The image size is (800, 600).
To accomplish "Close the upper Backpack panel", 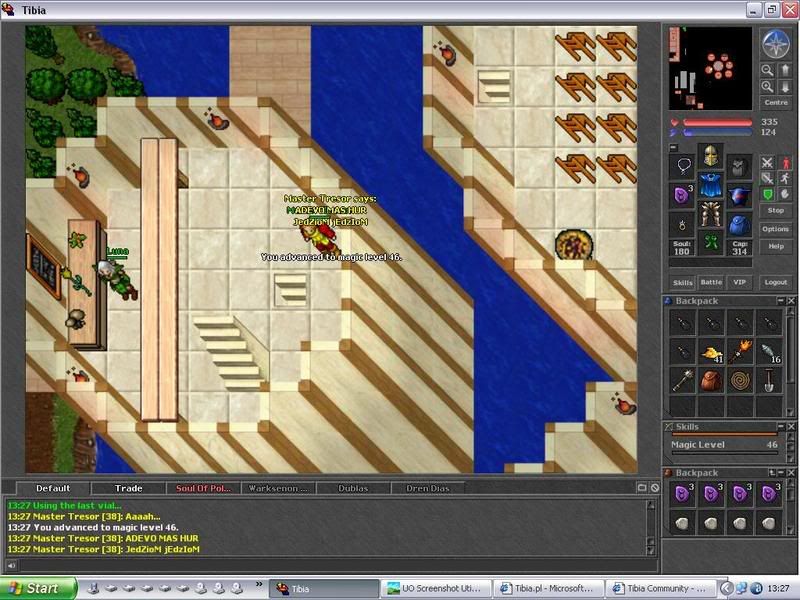I will (791, 301).
